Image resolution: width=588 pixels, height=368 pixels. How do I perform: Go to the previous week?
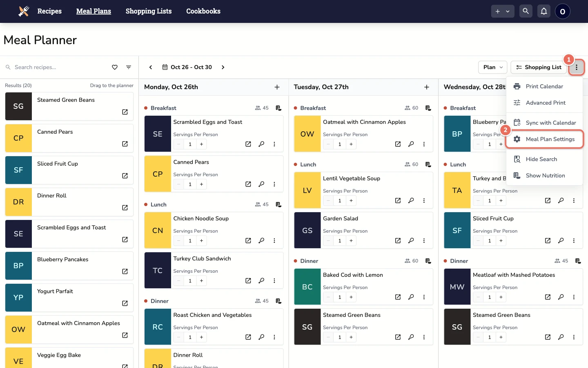pyautogui.click(x=151, y=67)
